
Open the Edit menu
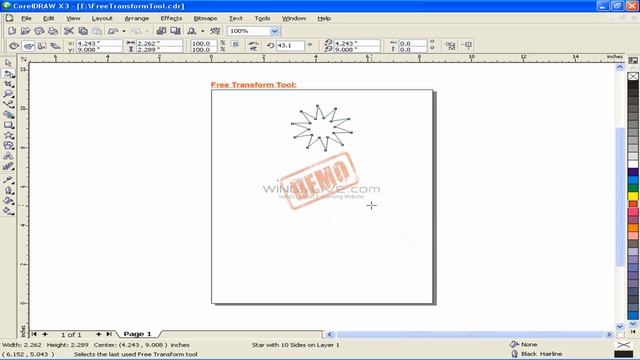coord(49,18)
